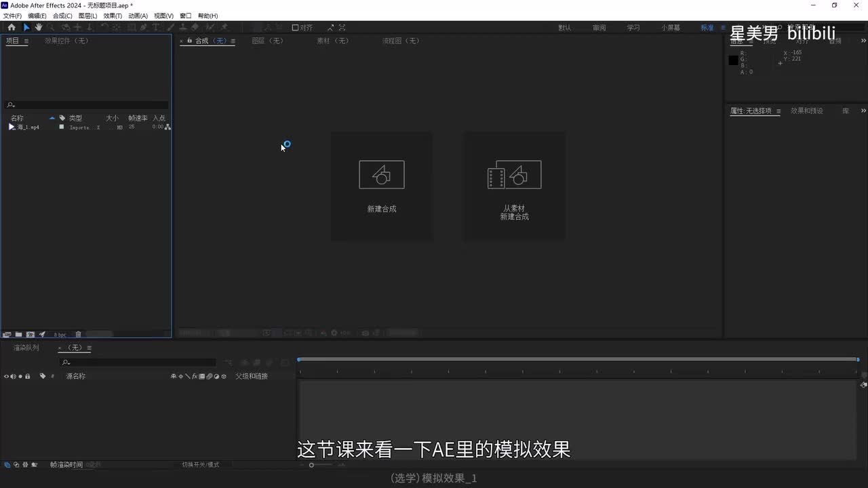The height and width of the screenshot is (488, 868).
Task: Open the 动画(A) menu
Action: pyautogui.click(x=138, y=16)
